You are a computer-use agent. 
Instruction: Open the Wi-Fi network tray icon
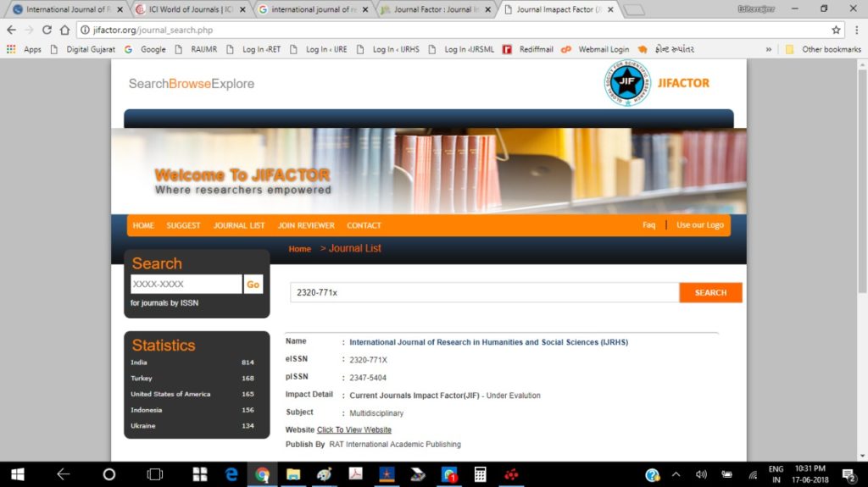[753, 474]
